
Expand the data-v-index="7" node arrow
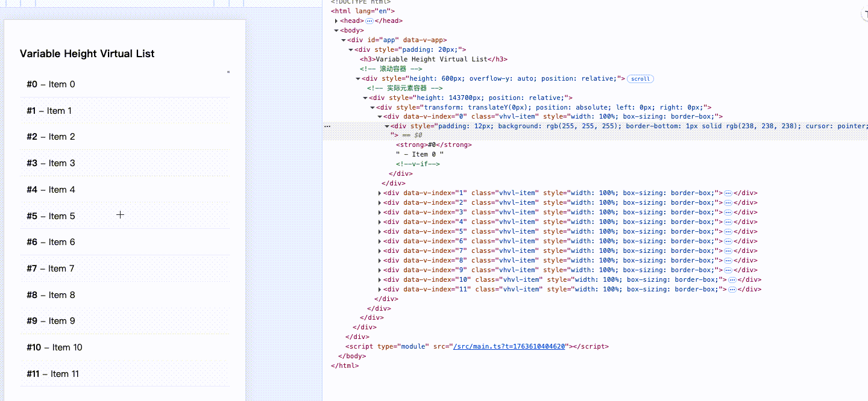(380, 251)
